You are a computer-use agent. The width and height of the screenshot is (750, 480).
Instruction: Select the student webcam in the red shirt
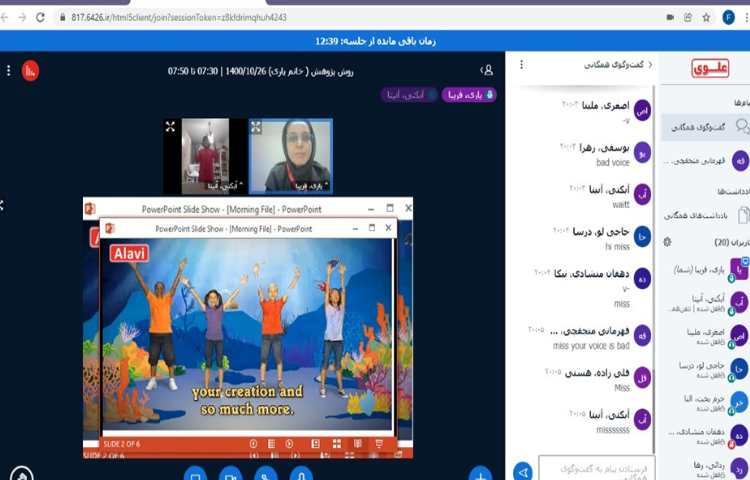[x=205, y=156]
